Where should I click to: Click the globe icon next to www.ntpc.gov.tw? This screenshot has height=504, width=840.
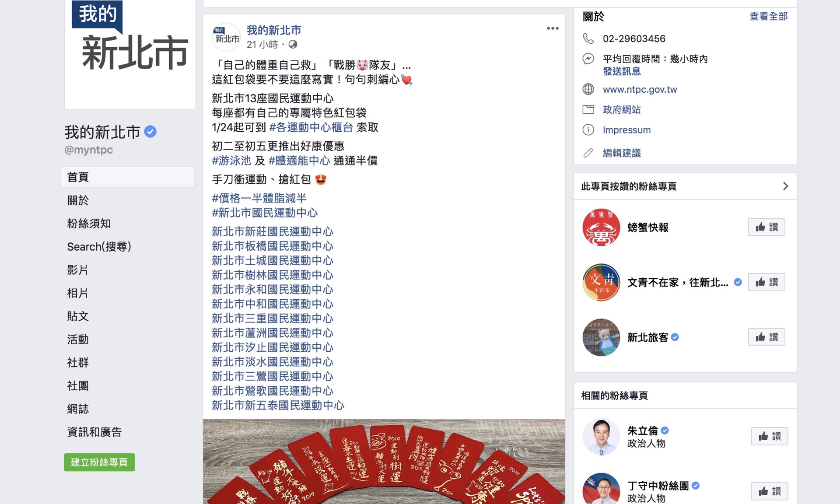coord(588,89)
